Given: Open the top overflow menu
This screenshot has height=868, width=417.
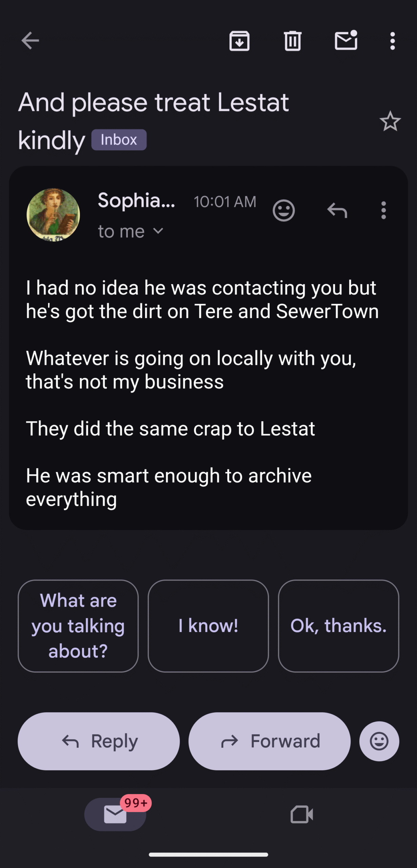Looking at the screenshot, I should pyautogui.click(x=392, y=41).
